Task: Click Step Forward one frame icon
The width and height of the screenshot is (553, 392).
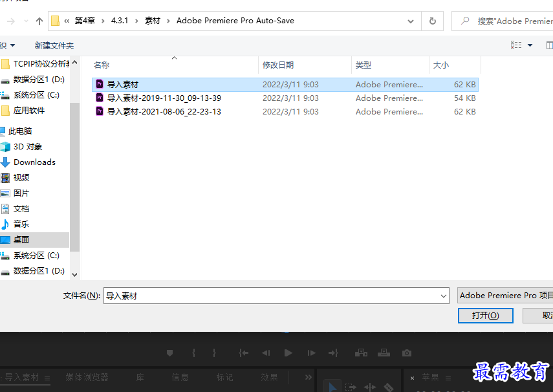Action: point(311,353)
